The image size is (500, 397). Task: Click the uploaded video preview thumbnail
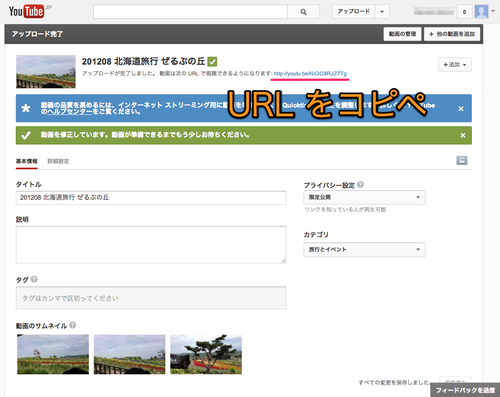coord(46,72)
